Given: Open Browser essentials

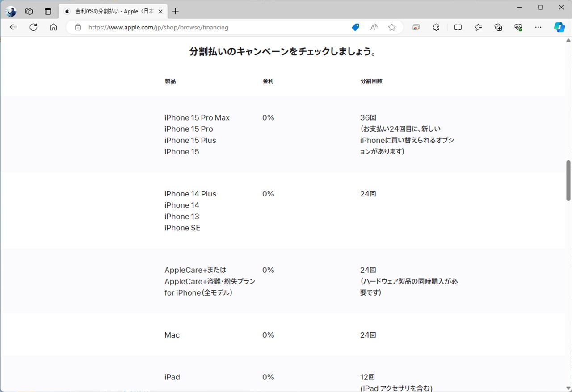Looking at the screenshot, I should pos(518,27).
